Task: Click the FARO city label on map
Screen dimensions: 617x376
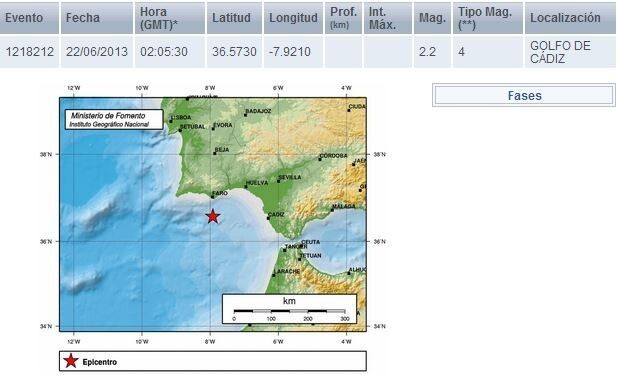Action: pyautogui.click(x=220, y=193)
